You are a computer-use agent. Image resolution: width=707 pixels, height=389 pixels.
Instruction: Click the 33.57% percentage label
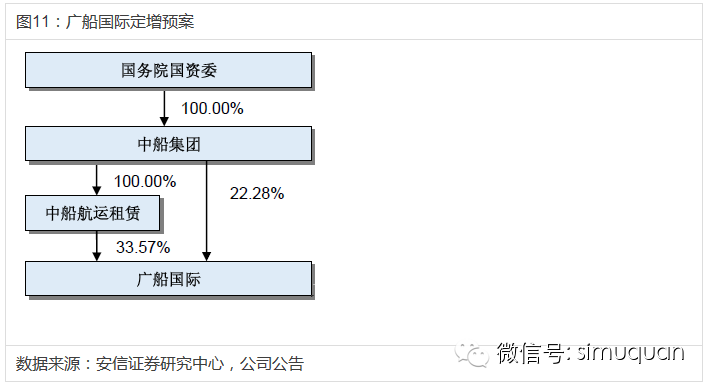pos(143,247)
